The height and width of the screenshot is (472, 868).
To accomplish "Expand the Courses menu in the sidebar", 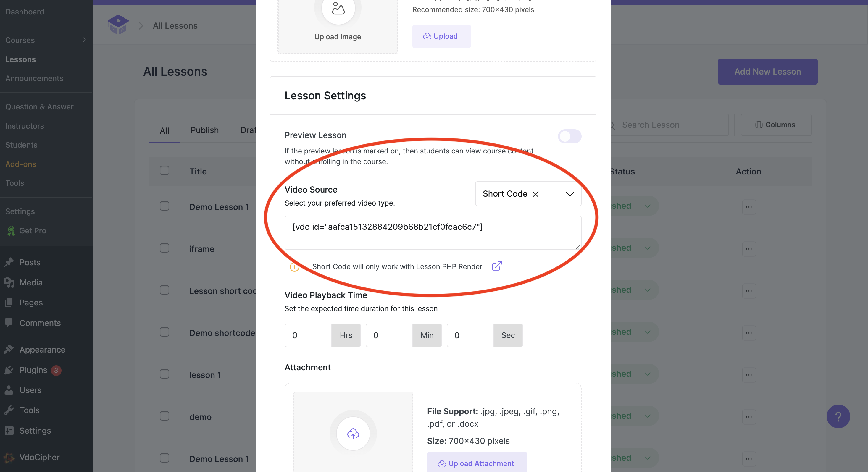I will pos(85,40).
